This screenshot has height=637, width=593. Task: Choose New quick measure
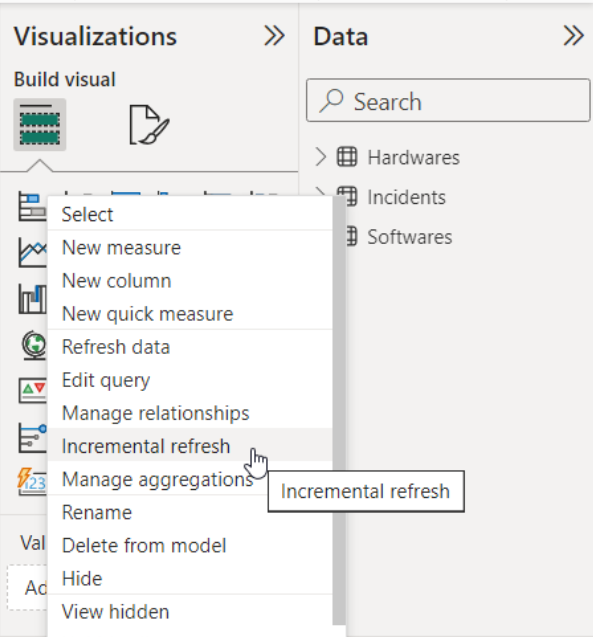190,314
